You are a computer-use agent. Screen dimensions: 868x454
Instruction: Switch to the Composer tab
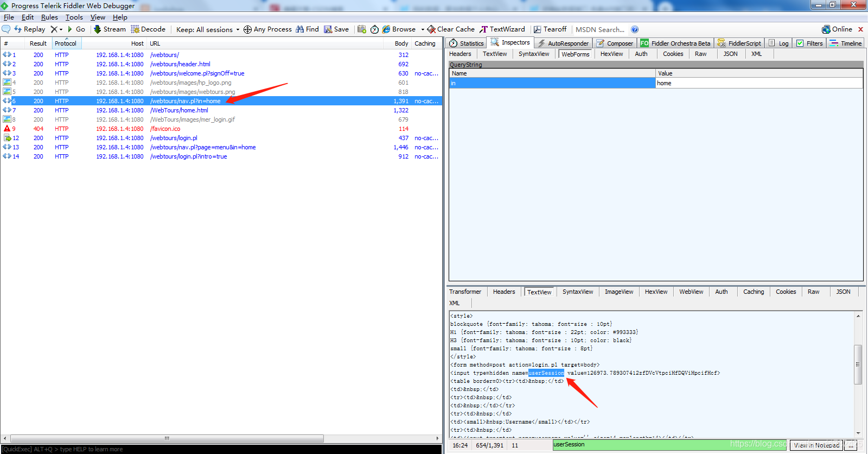(x=615, y=43)
